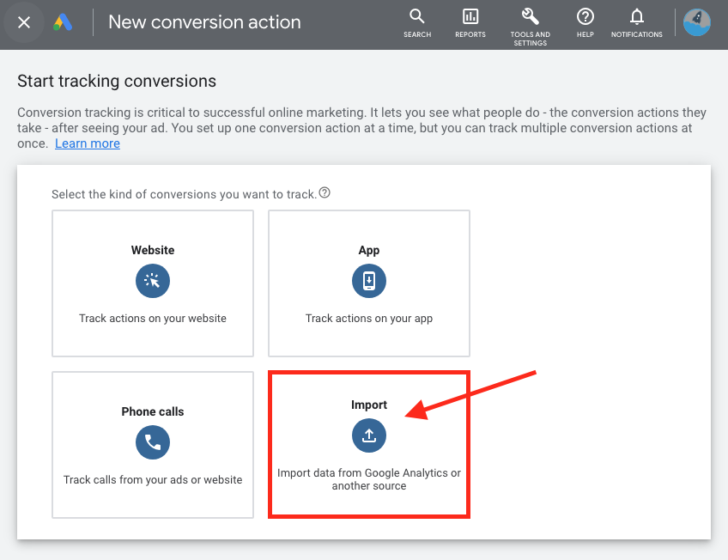Image resolution: width=728 pixels, height=560 pixels.
Task: Click the Tools and Settings label
Action: point(530,39)
